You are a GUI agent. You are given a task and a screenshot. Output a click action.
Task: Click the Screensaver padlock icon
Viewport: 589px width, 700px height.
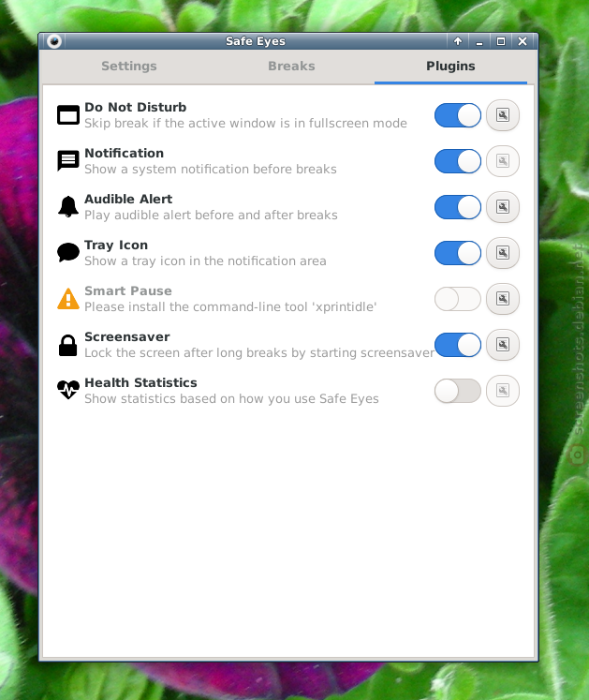click(x=68, y=345)
